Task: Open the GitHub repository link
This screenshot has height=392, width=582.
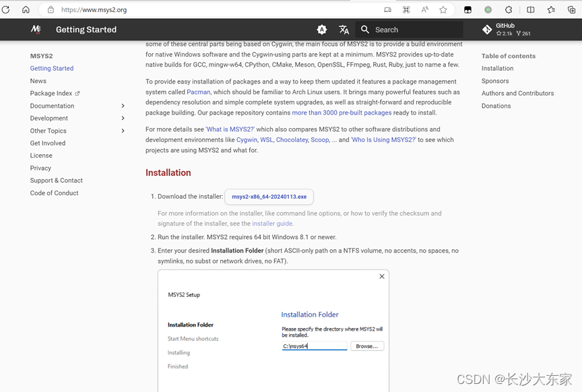Action: pyautogui.click(x=507, y=30)
